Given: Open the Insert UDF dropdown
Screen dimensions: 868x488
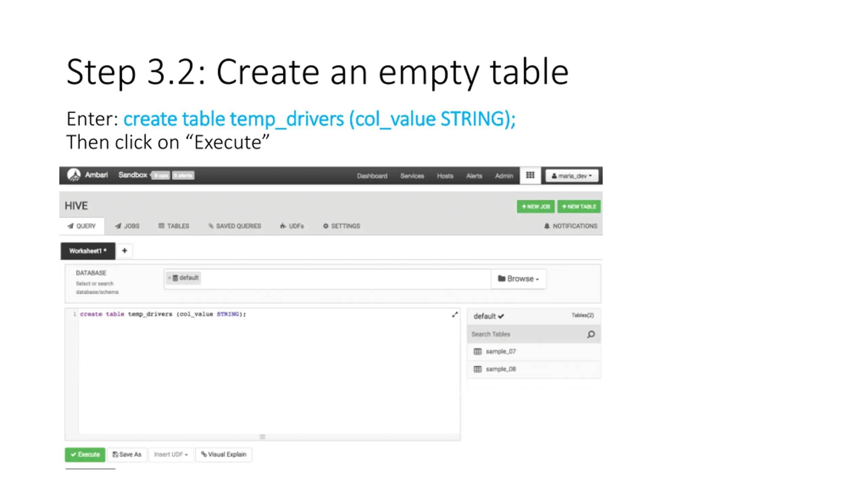Looking at the screenshot, I should 171,455.
